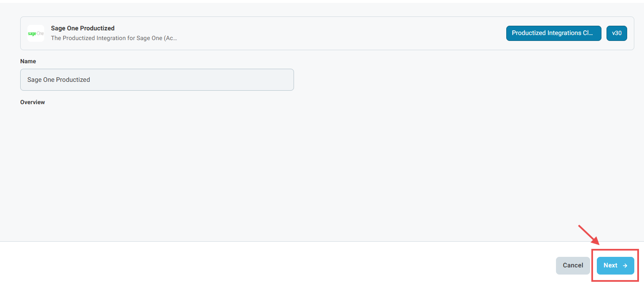Click the arrow icon inside Next button
644x283 pixels.
coord(625,266)
